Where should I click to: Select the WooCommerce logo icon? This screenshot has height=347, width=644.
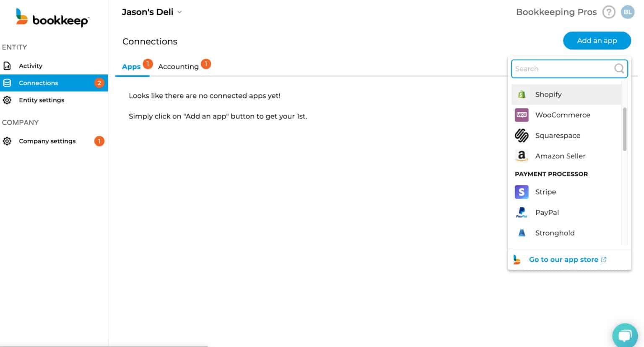pyautogui.click(x=522, y=115)
